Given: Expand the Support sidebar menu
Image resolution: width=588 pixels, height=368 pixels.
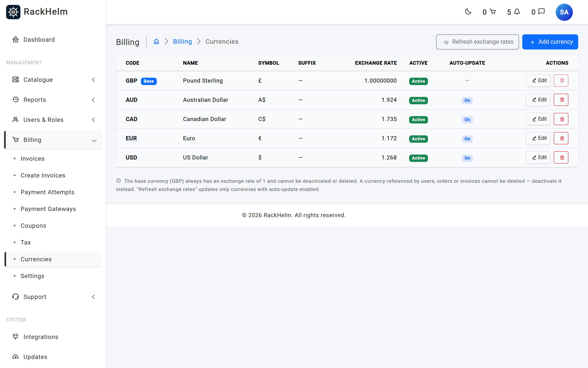Looking at the screenshot, I should coord(53,297).
